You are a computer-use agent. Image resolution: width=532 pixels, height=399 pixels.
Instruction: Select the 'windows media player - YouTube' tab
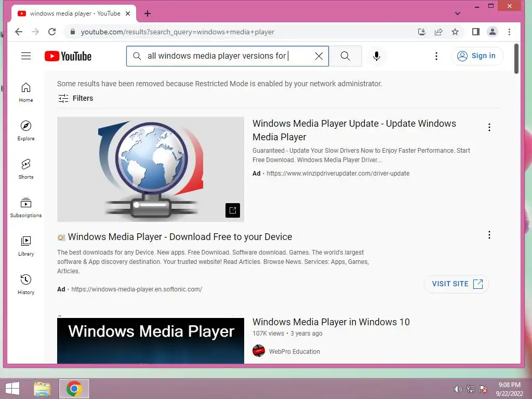74,14
